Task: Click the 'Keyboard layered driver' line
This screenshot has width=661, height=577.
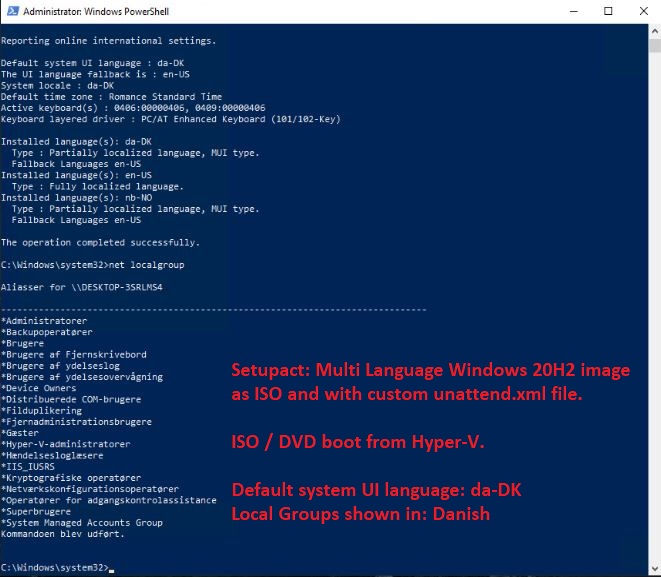Action: point(171,119)
